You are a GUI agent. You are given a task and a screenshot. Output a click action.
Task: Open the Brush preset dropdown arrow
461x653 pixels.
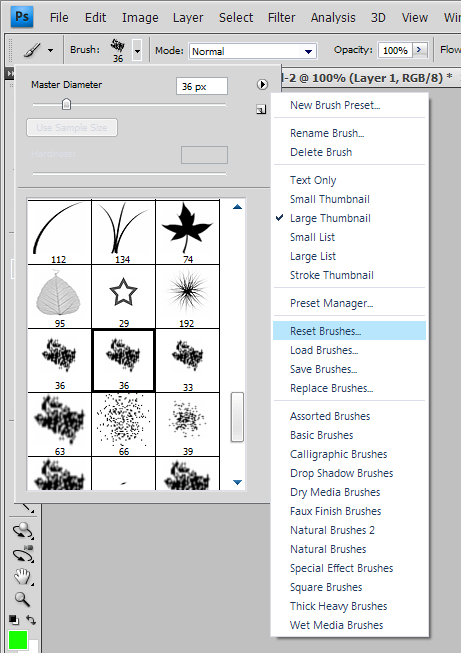137,51
